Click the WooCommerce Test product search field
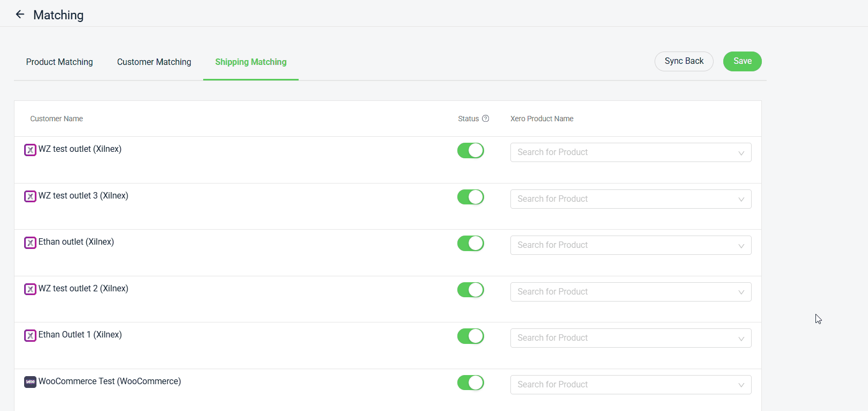 (622, 385)
